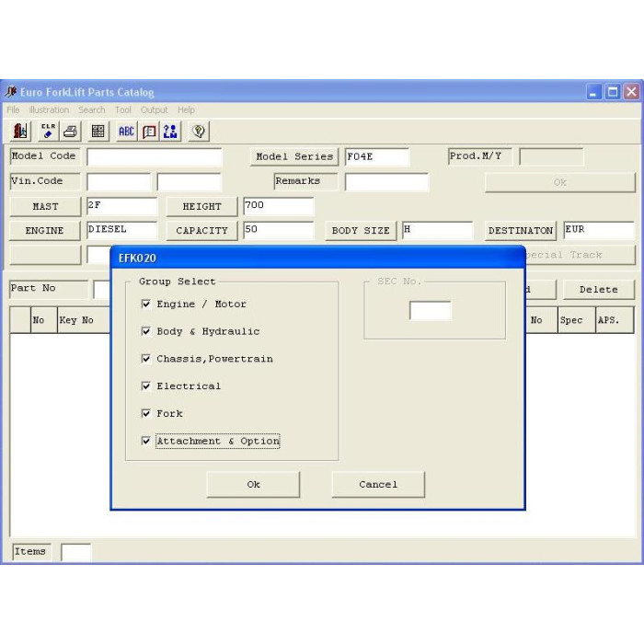Click the Vin.Code label
The height and width of the screenshot is (644, 644).
point(45,181)
